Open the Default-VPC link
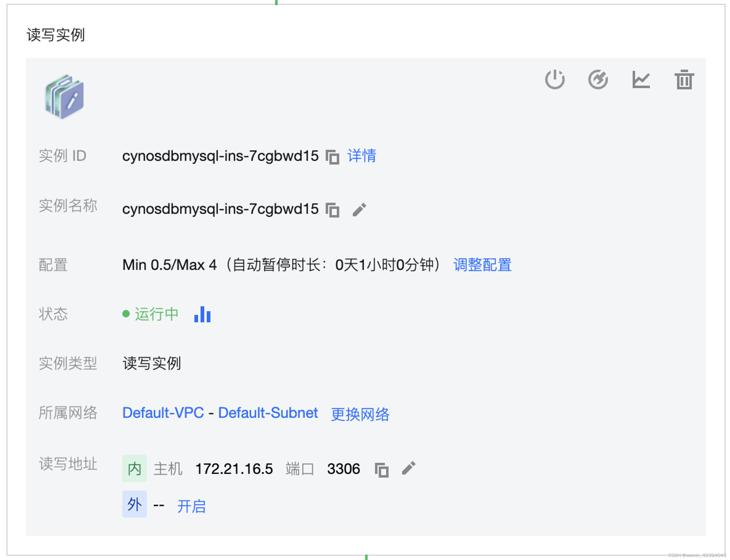Screen dimensions: 730x560 coord(163,413)
